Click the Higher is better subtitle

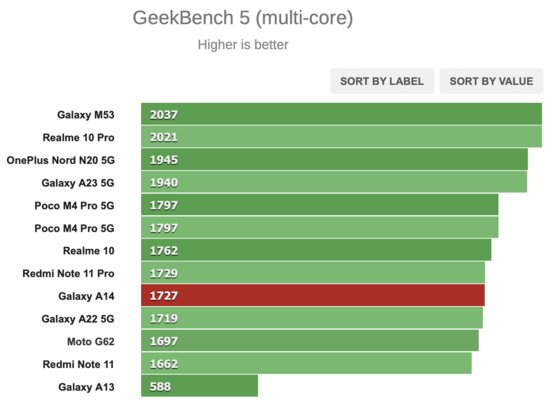click(x=243, y=45)
